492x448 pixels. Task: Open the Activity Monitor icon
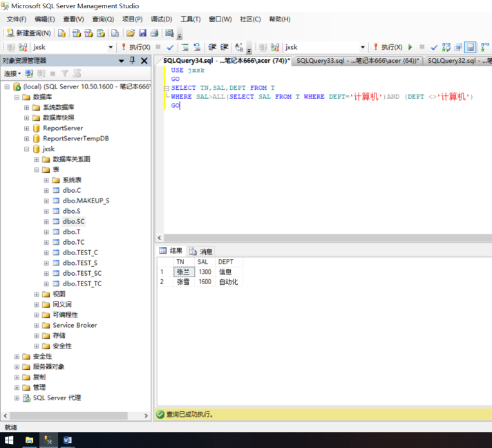point(169,33)
